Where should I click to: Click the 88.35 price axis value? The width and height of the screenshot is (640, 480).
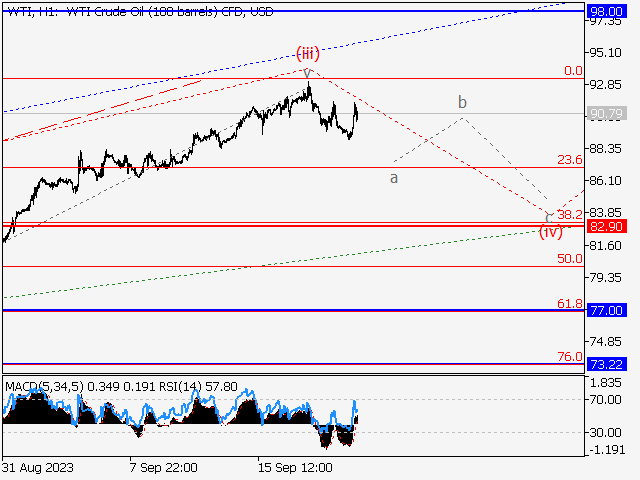pyautogui.click(x=605, y=149)
